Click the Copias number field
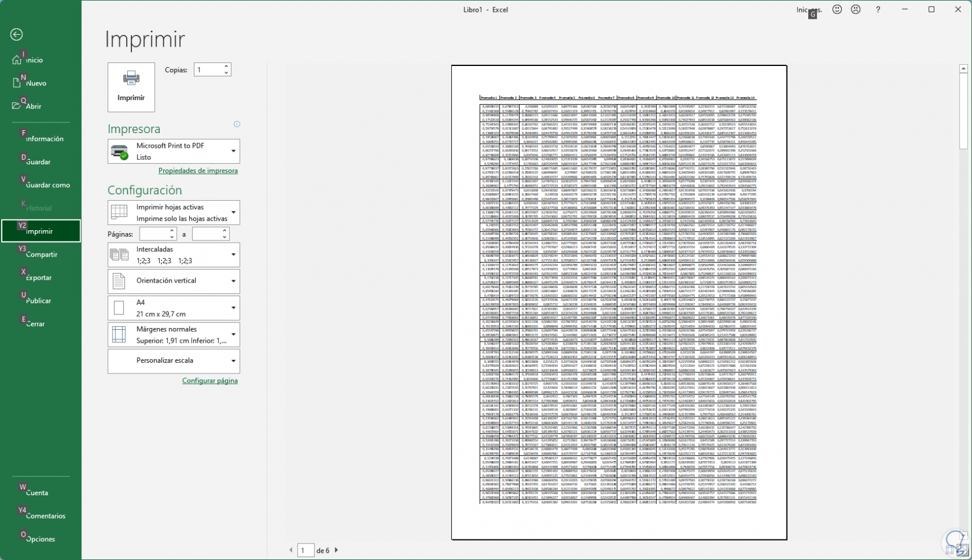The width and height of the screenshot is (972, 560). [208, 69]
